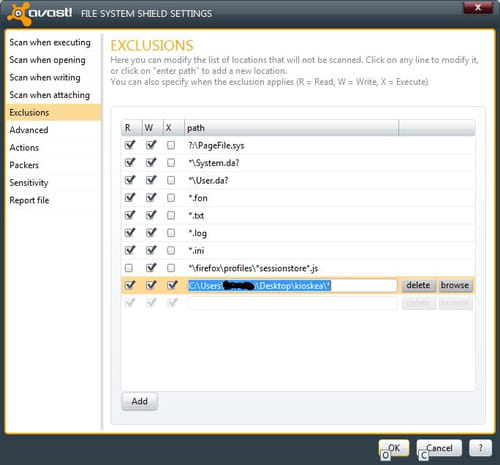Select the Exclusions section
The image size is (500, 465).
pos(53,112)
